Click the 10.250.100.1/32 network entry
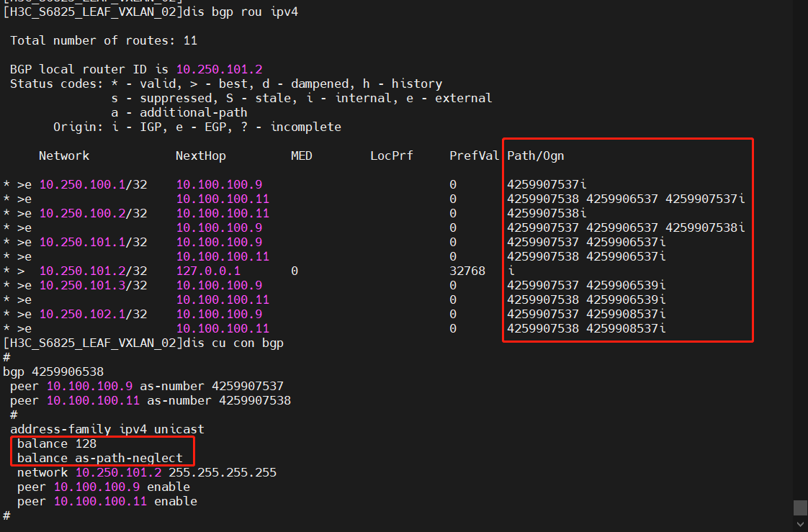The width and height of the screenshot is (808, 532). point(93,184)
